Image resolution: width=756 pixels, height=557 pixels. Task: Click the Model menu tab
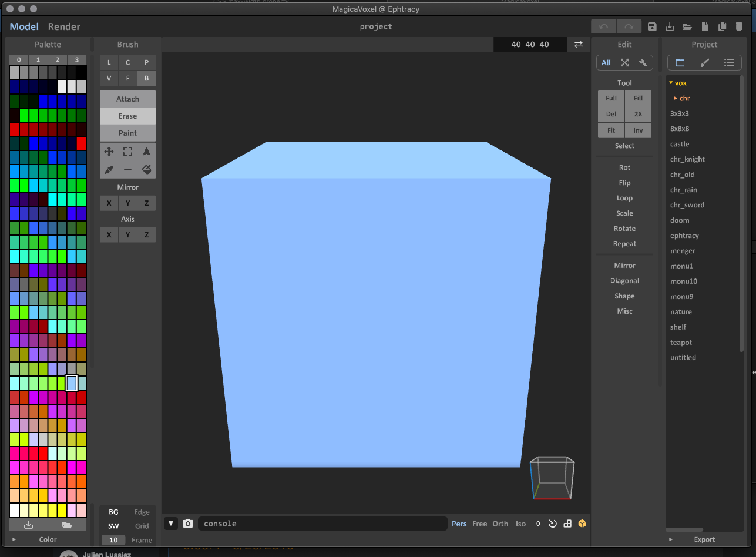(x=23, y=26)
